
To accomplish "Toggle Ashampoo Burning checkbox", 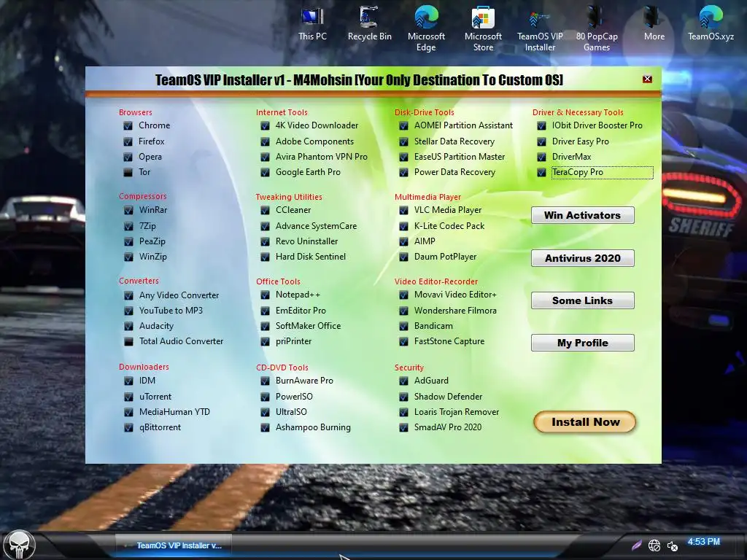I will point(265,427).
